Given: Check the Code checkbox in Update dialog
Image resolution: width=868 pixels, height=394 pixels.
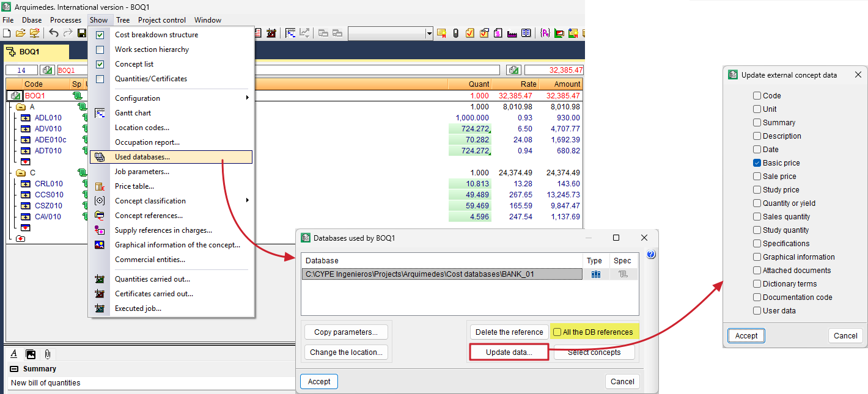Looking at the screenshot, I should tap(757, 96).
